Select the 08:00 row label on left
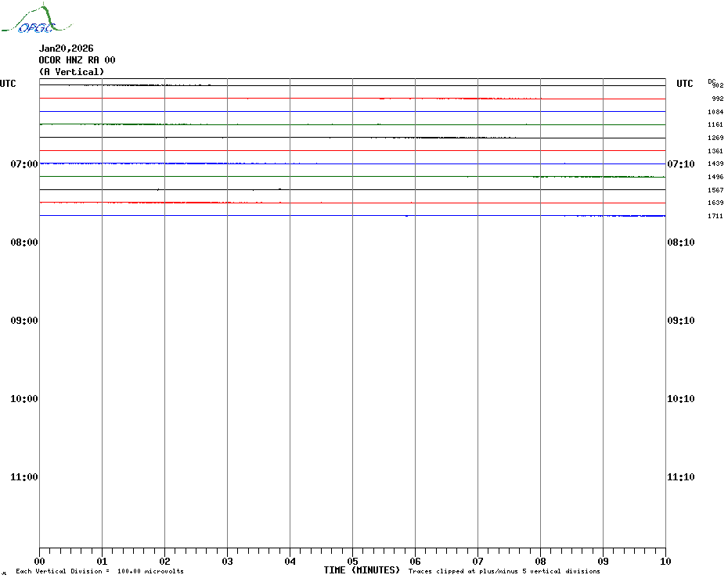The height and width of the screenshot is (582, 728). pos(24,242)
